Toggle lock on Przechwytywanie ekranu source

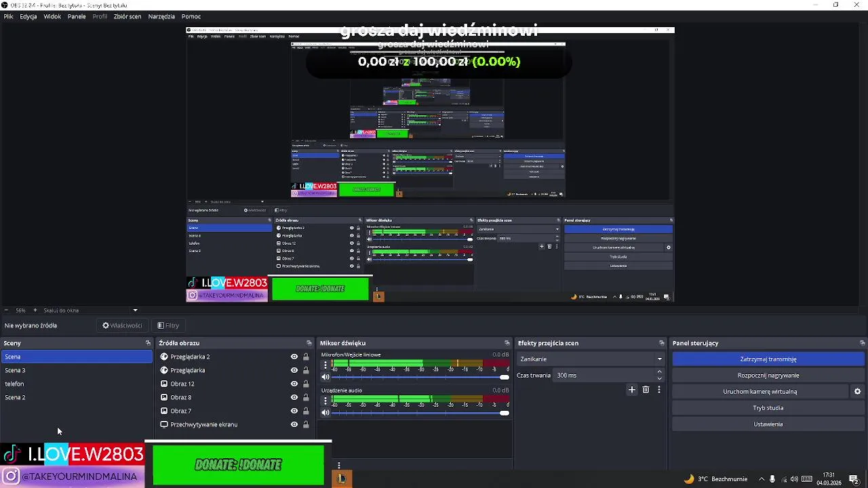pos(306,424)
